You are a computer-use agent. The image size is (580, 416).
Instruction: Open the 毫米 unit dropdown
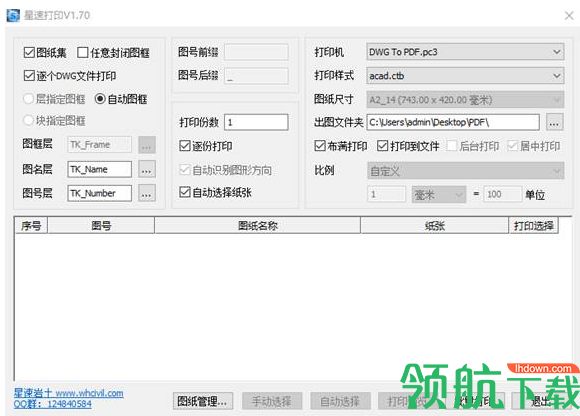point(438,194)
